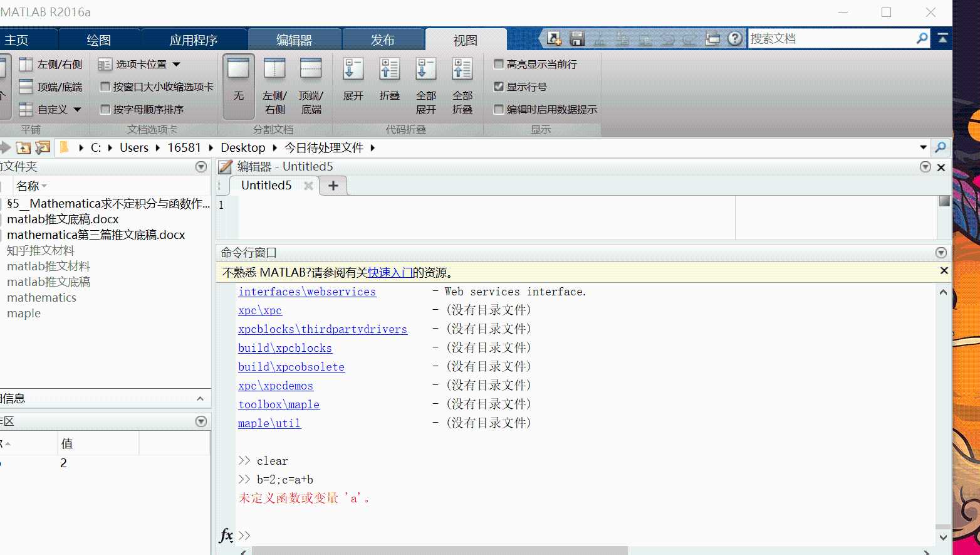Click the redo arrow icon
The height and width of the screenshot is (555, 980).
point(690,39)
